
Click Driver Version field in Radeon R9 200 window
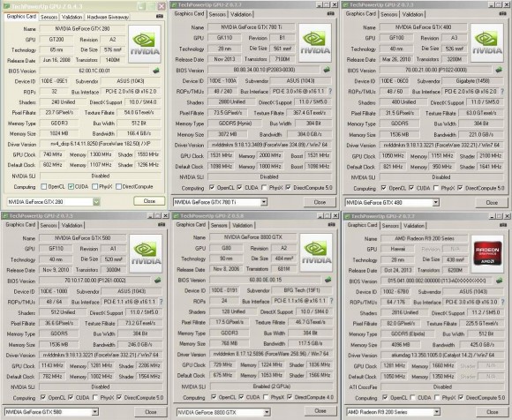point(442,355)
